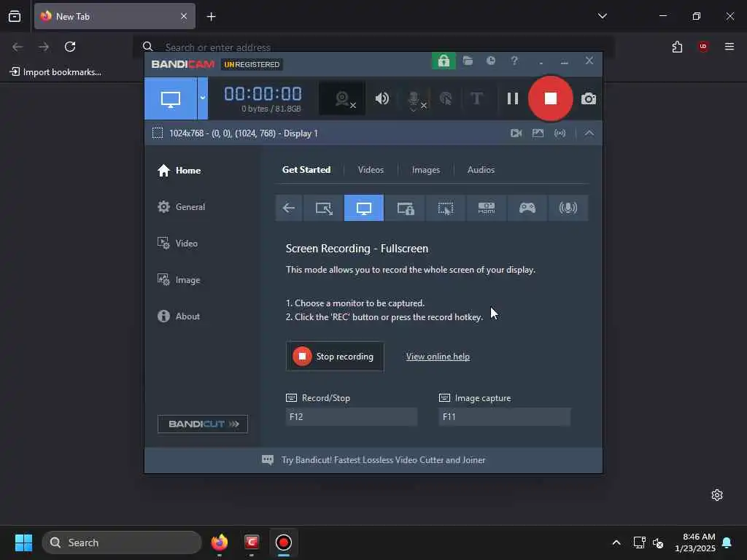
Task: Open the scheduled recording clock icon
Action: 491,61
